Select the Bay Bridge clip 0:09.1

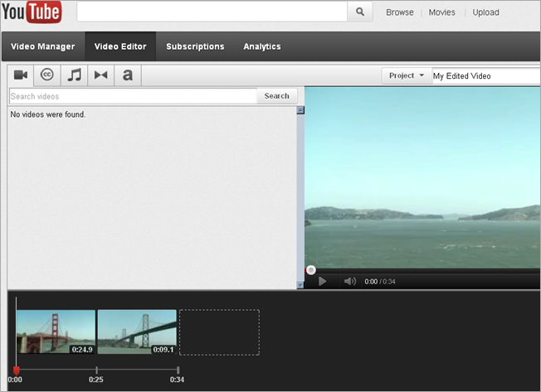(x=137, y=332)
